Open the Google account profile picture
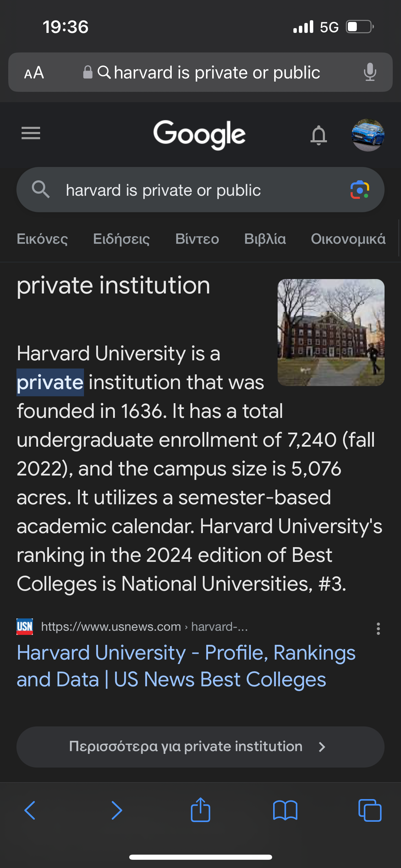Screen dimensions: 401x868 tap(368, 135)
